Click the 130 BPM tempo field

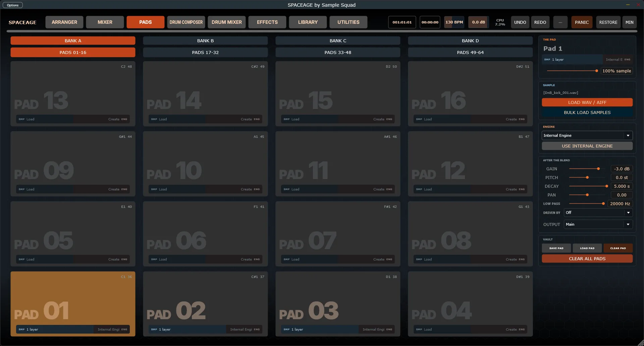tap(454, 22)
